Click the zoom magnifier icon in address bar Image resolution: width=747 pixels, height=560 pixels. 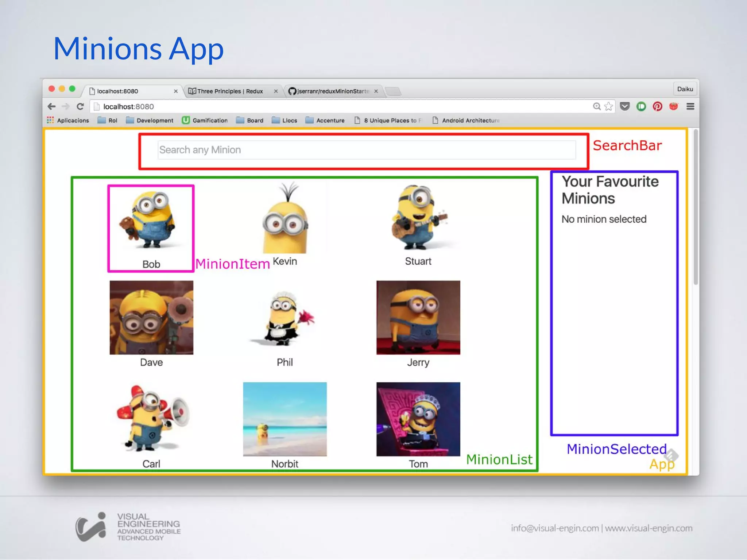[597, 106]
